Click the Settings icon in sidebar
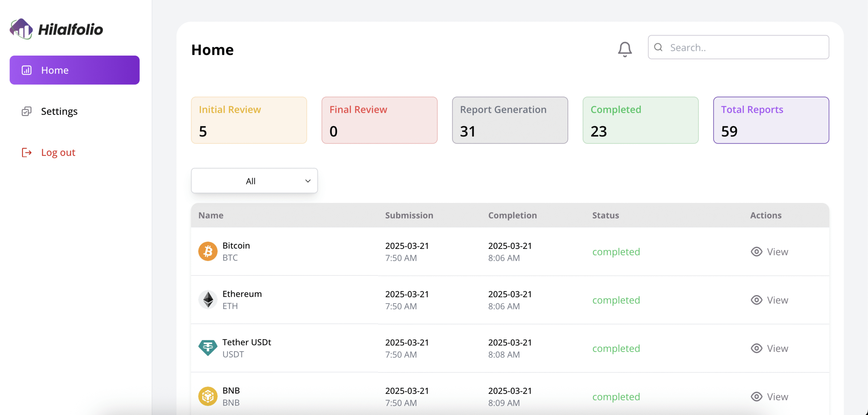This screenshot has height=415, width=868. pos(26,111)
